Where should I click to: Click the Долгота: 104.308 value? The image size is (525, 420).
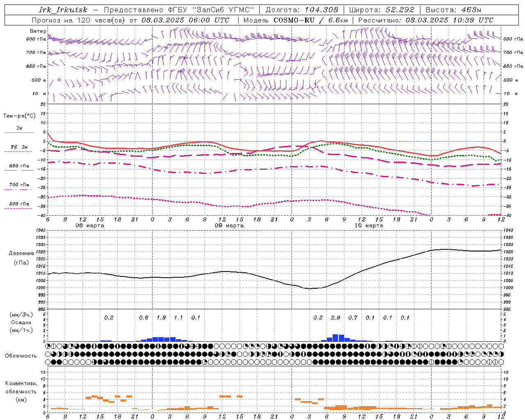[x=302, y=10]
